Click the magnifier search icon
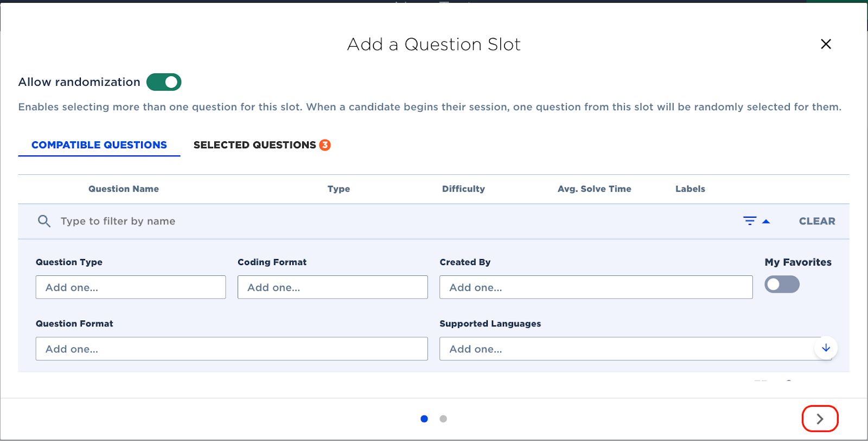Viewport: 868px width, 441px height. click(44, 221)
